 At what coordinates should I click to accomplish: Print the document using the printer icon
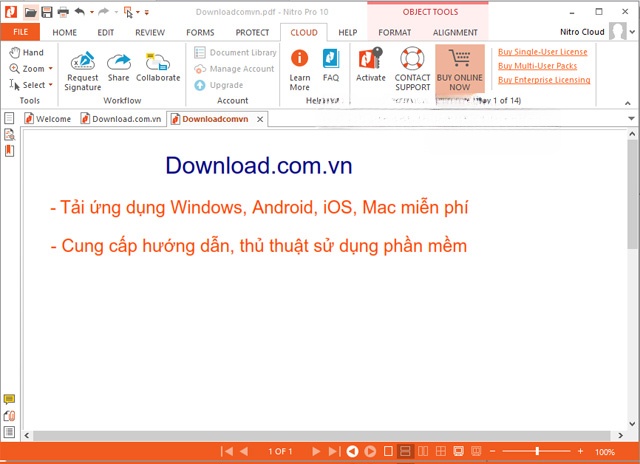63,12
